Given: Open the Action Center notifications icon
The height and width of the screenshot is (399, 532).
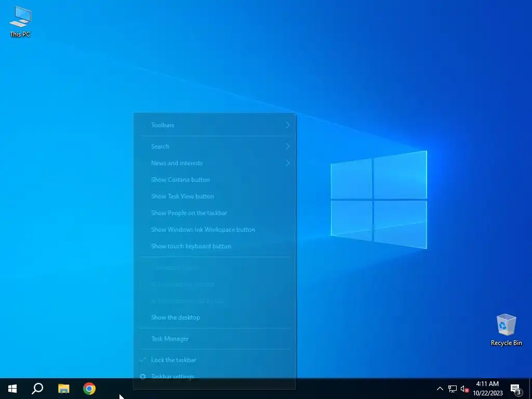Looking at the screenshot, I should [x=516, y=389].
